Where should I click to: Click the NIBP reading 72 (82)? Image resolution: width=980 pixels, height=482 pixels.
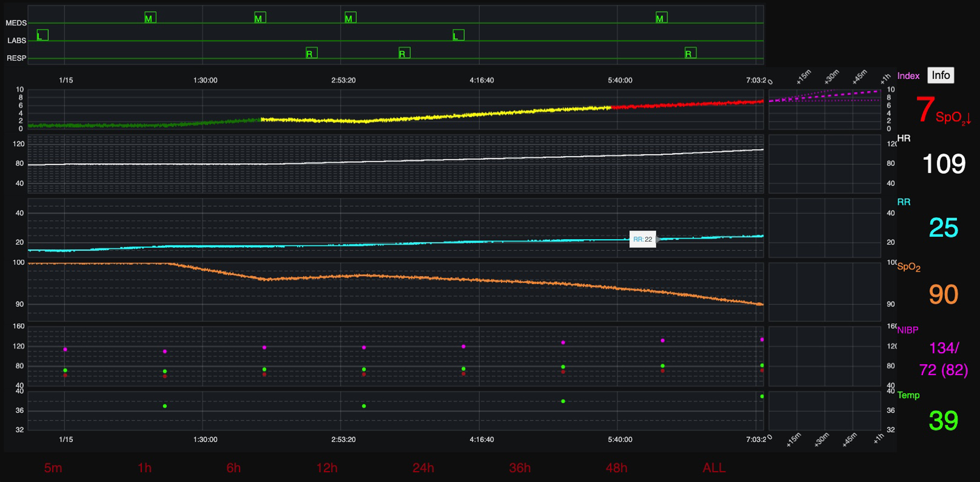[943, 370]
